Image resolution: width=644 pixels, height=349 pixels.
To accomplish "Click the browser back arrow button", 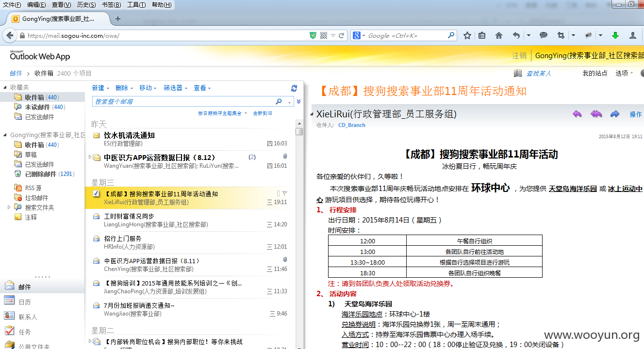I will [x=9, y=35].
